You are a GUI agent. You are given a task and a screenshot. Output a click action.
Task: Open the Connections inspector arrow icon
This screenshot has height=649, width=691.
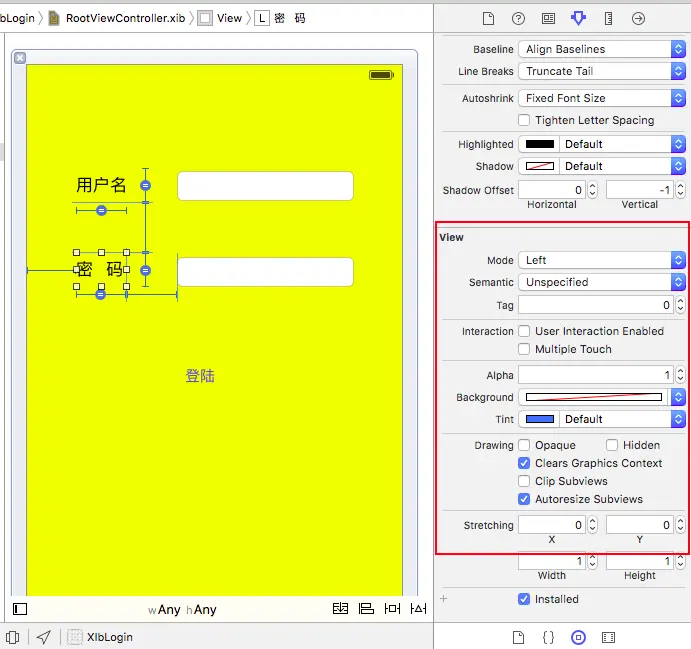[x=638, y=19]
